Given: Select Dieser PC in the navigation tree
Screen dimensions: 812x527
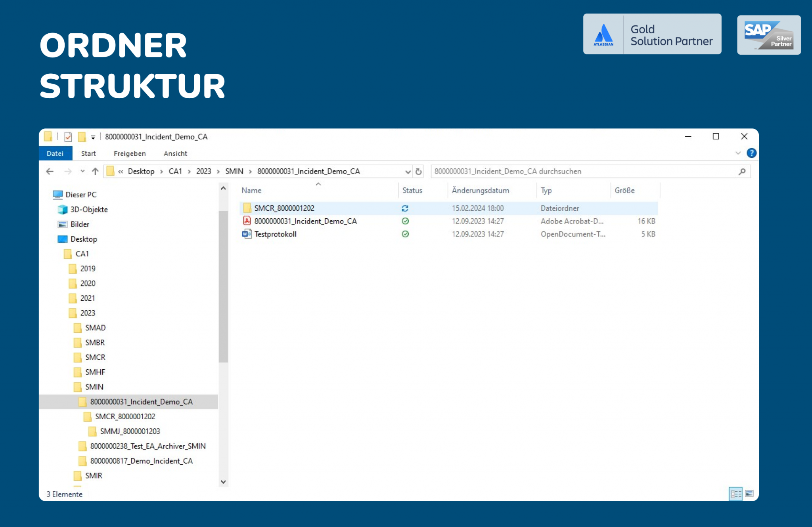Looking at the screenshot, I should 81,195.
